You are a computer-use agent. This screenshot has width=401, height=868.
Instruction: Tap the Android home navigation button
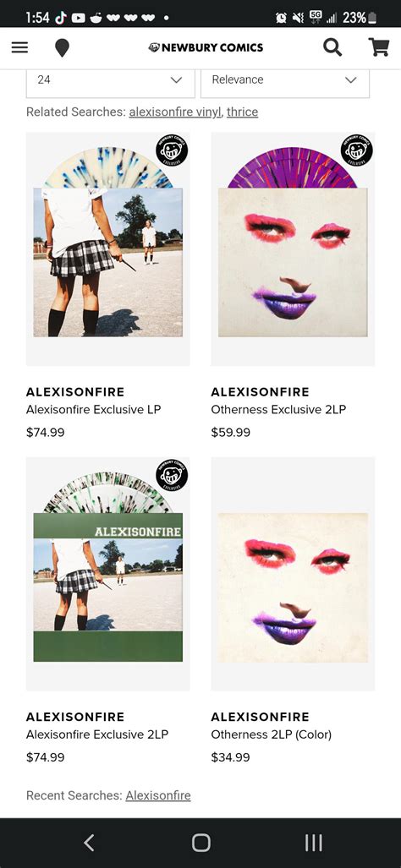click(x=201, y=843)
